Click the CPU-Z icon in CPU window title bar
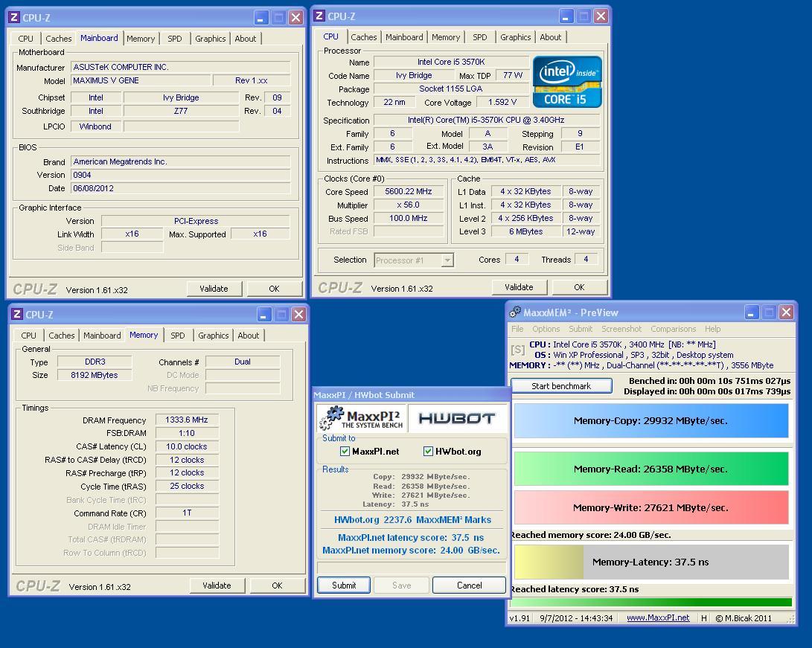This screenshot has height=648, width=812. coord(319,16)
